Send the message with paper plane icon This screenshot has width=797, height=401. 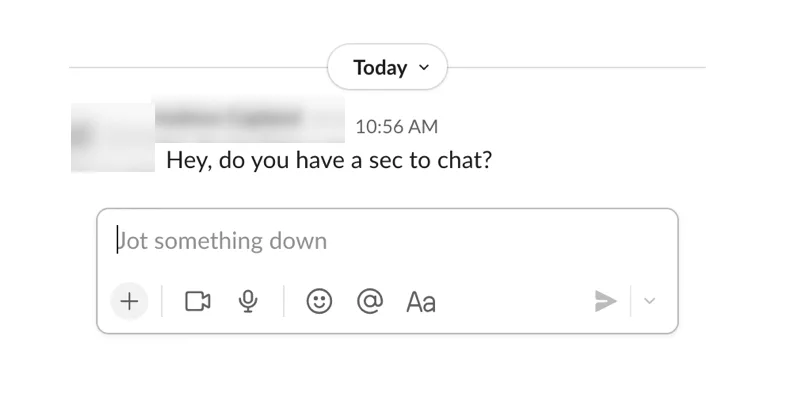605,301
